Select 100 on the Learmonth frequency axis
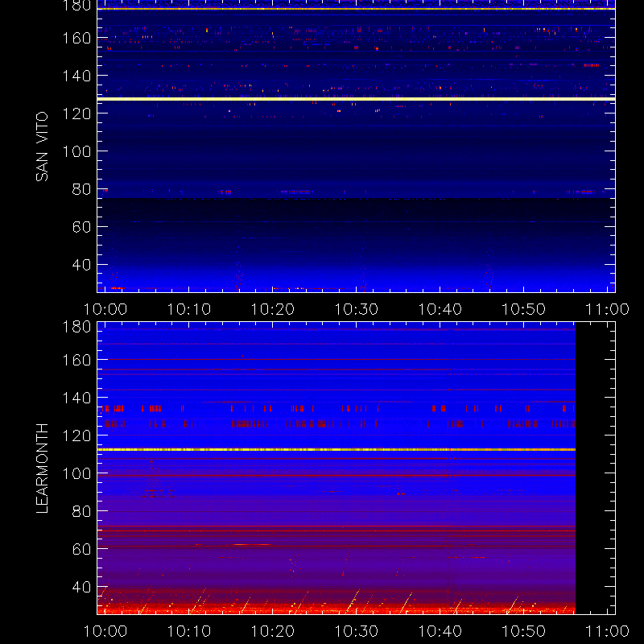Image resolution: width=644 pixels, height=644 pixels. point(76,473)
